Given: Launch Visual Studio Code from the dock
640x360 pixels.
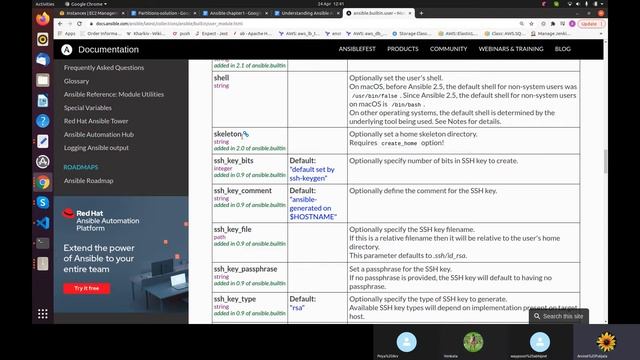Looking at the screenshot, I should (43, 223).
